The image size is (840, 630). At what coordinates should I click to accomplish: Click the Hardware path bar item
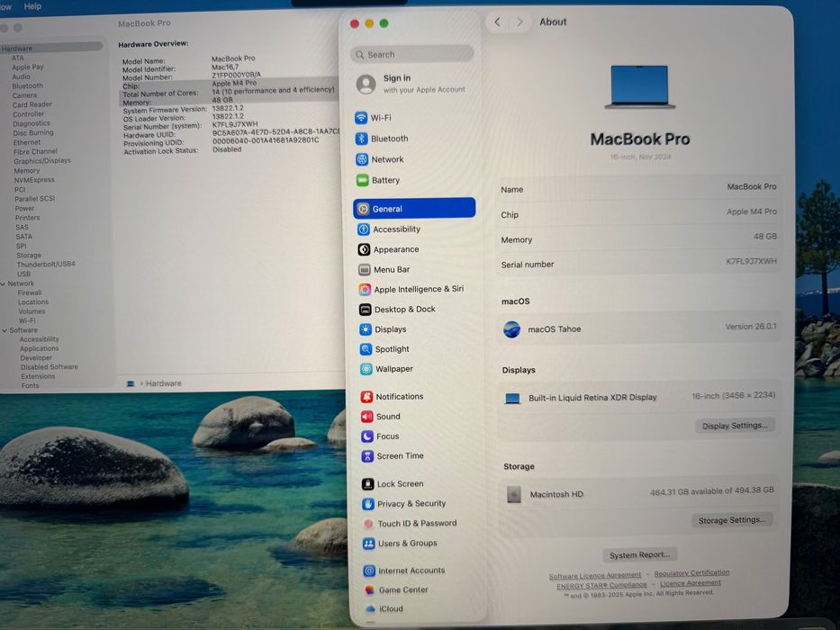point(163,383)
